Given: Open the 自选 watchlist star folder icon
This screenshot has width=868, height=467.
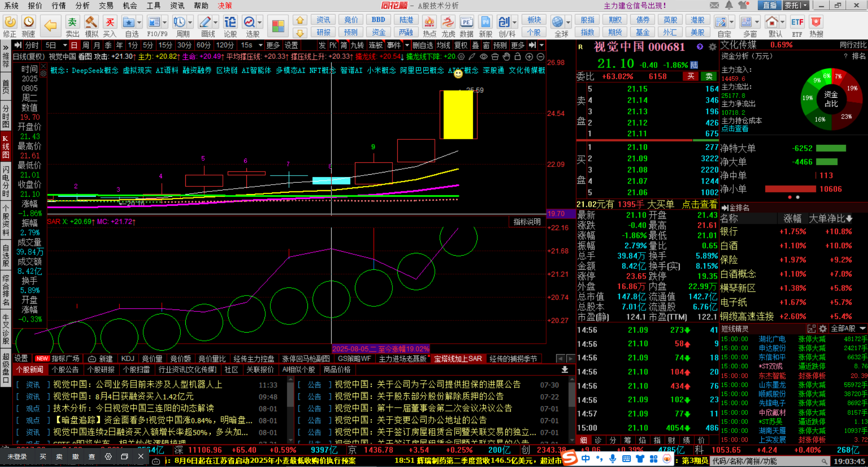Looking at the screenshot, I should pos(129,22).
